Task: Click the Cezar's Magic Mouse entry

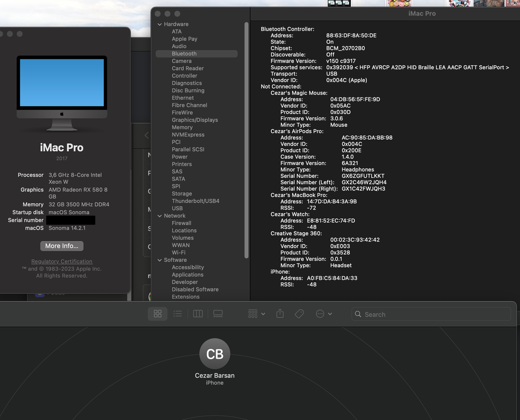Action: point(299,93)
